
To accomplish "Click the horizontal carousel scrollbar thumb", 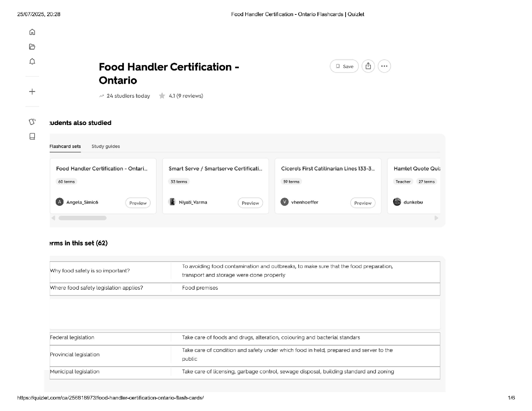I will (x=82, y=218).
